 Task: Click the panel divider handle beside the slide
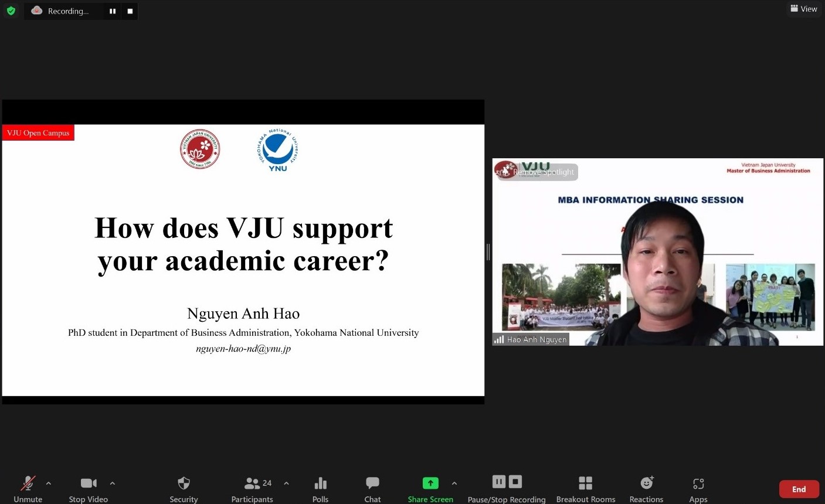[488, 252]
